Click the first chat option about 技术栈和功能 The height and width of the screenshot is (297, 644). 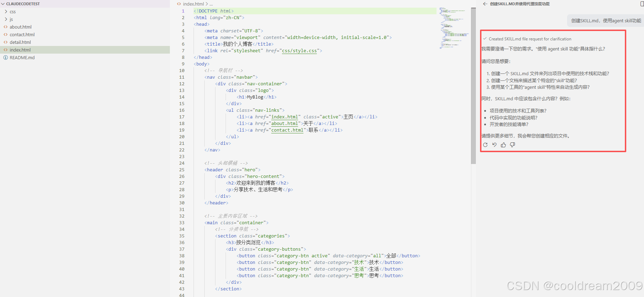click(x=550, y=73)
